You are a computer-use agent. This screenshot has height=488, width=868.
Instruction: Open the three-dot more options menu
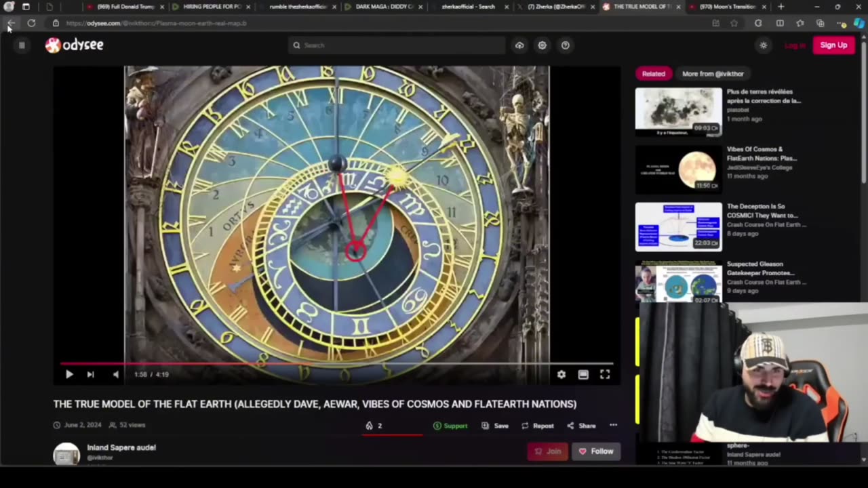614,425
